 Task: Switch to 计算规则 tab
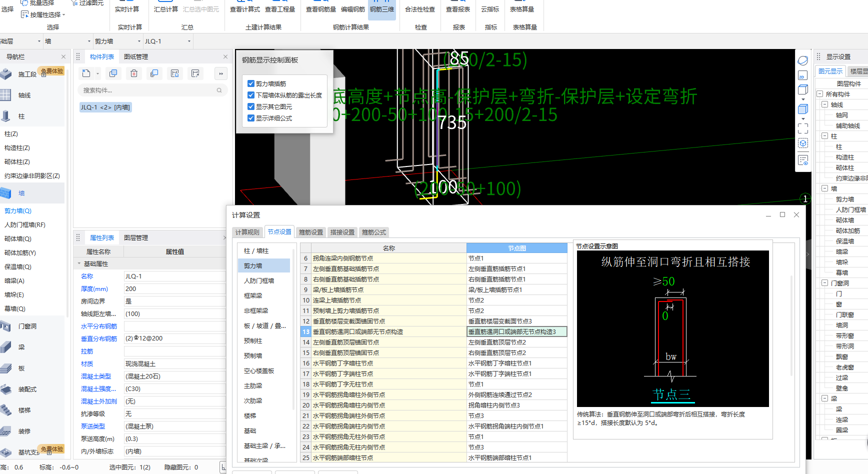click(x=247, y=232)
